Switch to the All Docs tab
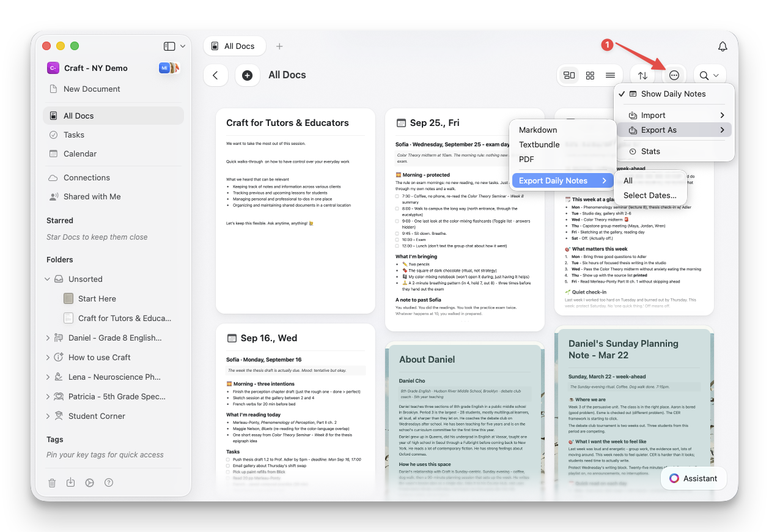Viewport: 769px width, 532px height. click(x=234, y=46)
